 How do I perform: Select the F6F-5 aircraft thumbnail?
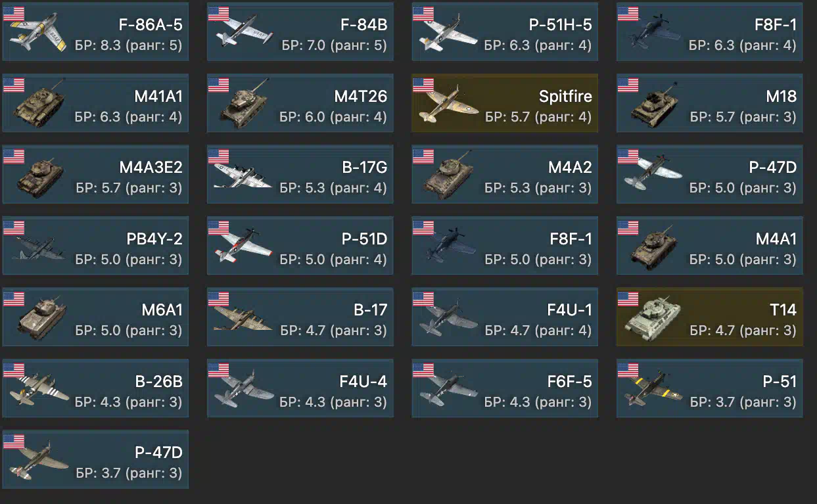point(448,388)
